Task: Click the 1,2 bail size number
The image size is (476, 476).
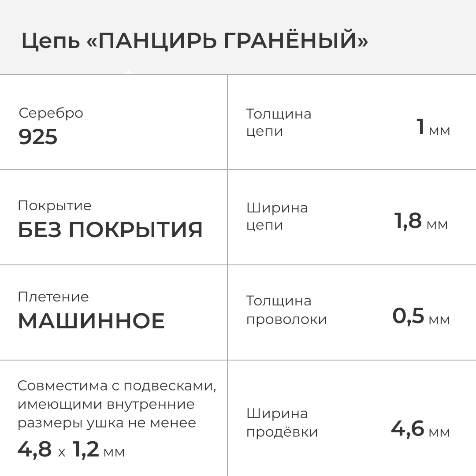Action: tap(86, 450)
